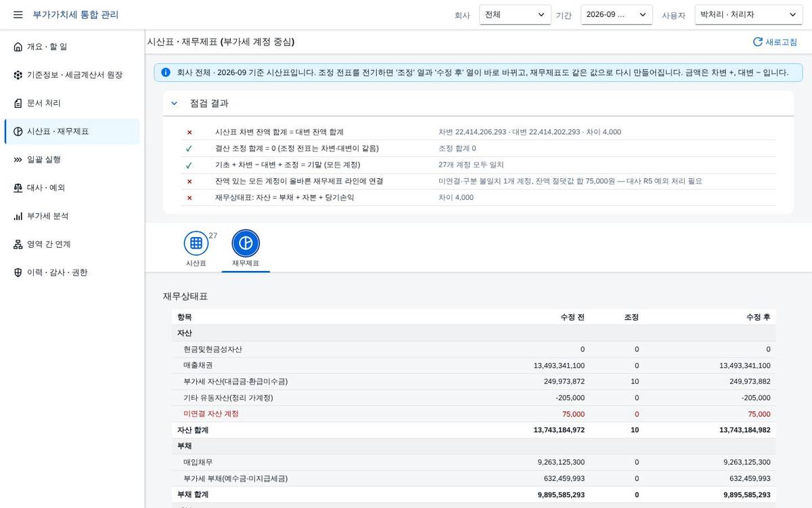Select the 부가세 부채(예수금·미지급세금) row label
Screen dimensions: 812x508
click(x=235, y=478)
